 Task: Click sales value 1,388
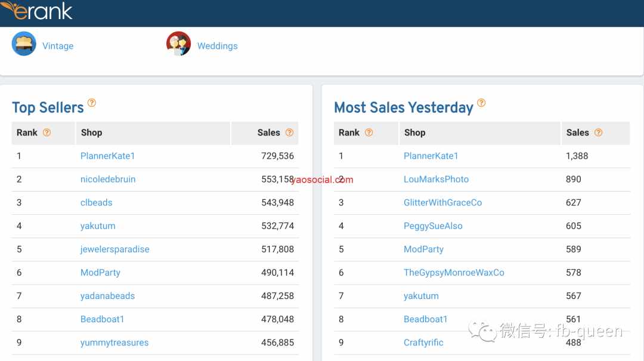[577, 156]
